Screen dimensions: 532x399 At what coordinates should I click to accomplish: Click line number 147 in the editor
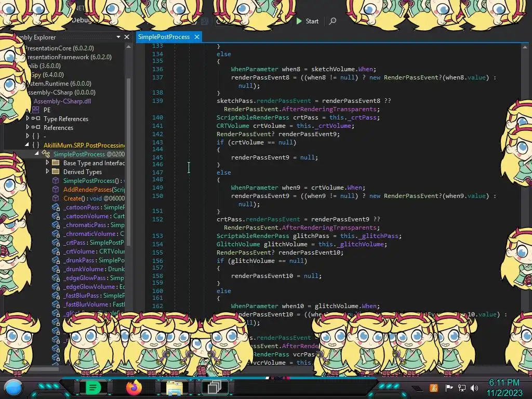pos(157,172)
